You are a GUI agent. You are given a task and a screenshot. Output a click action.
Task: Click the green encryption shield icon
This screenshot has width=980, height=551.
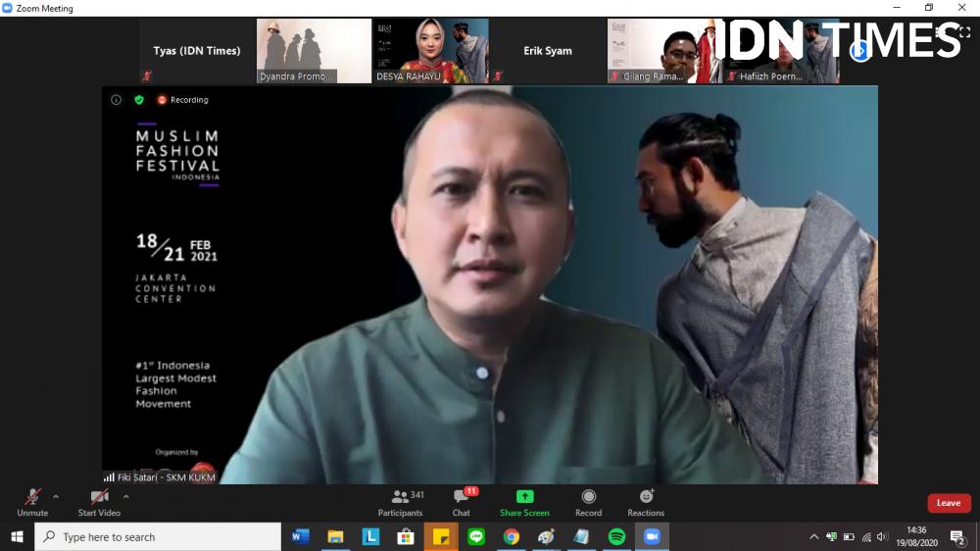tap(139, 99)
